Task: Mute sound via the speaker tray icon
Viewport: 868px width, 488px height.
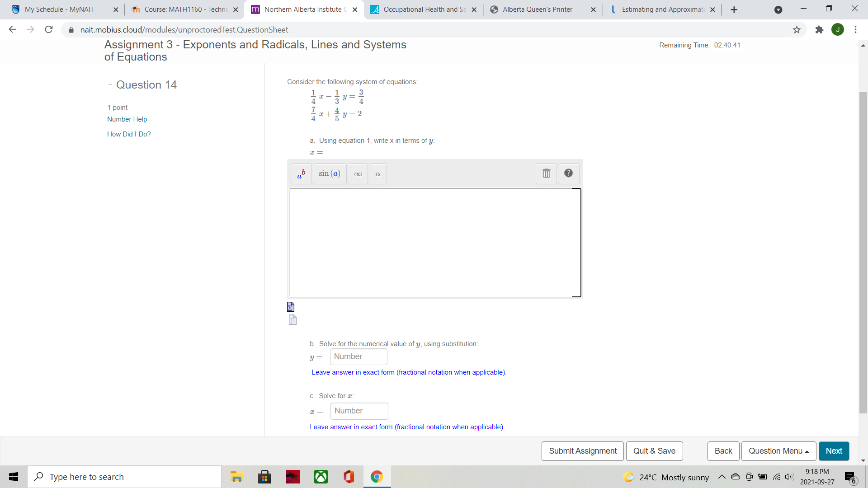Action: tap(790, 477)
